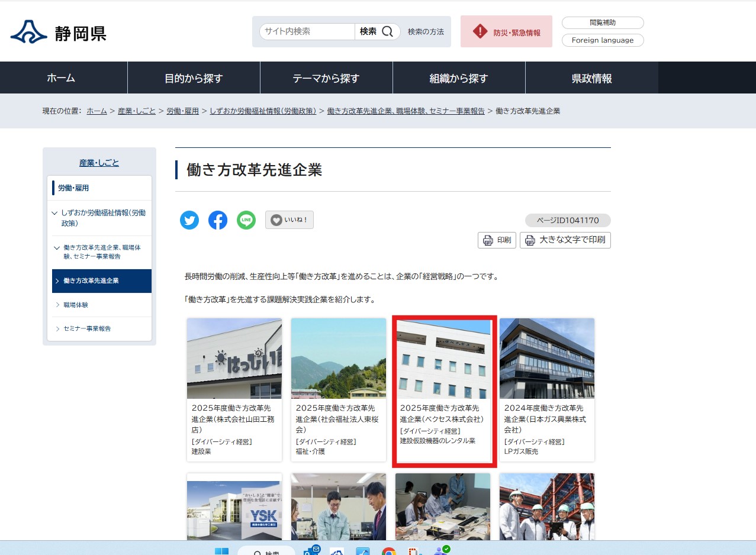
Task: Launch Google Chrome from the taskbar
Action: click(x=390, y=551)
